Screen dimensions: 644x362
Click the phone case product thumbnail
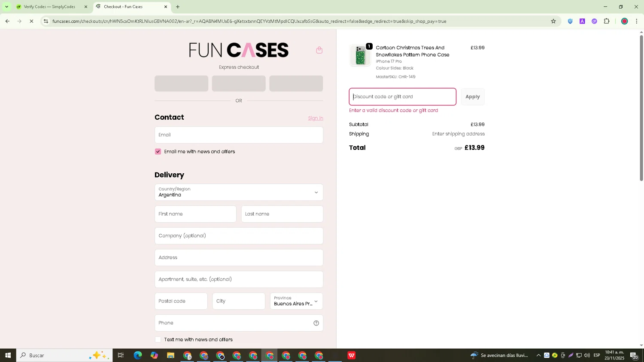point(360,55)
